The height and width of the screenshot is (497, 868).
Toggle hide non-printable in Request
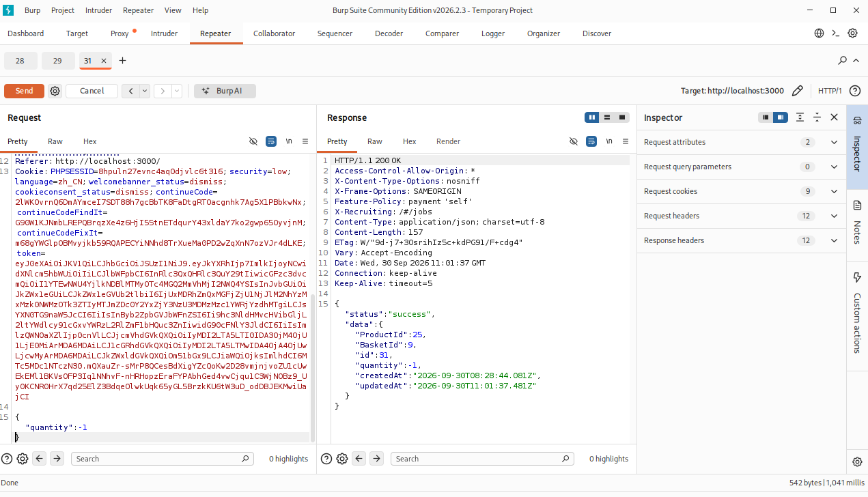point(253,141)
